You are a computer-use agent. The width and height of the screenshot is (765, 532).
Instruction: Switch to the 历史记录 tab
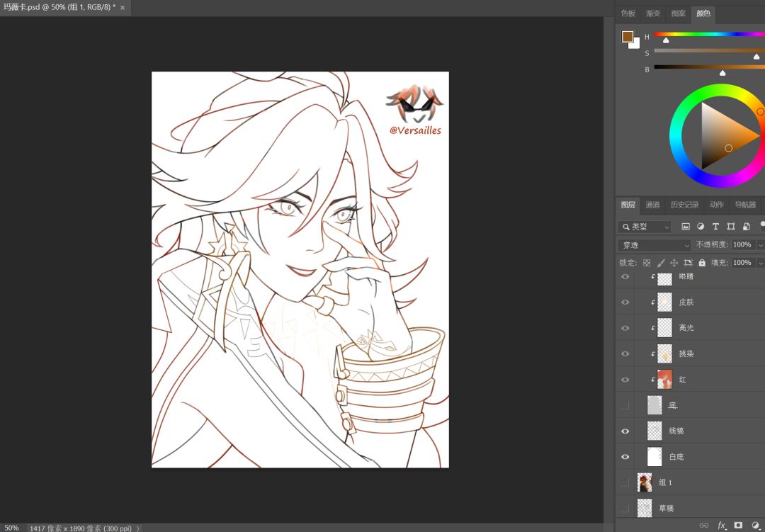click(x=684, y=205)
